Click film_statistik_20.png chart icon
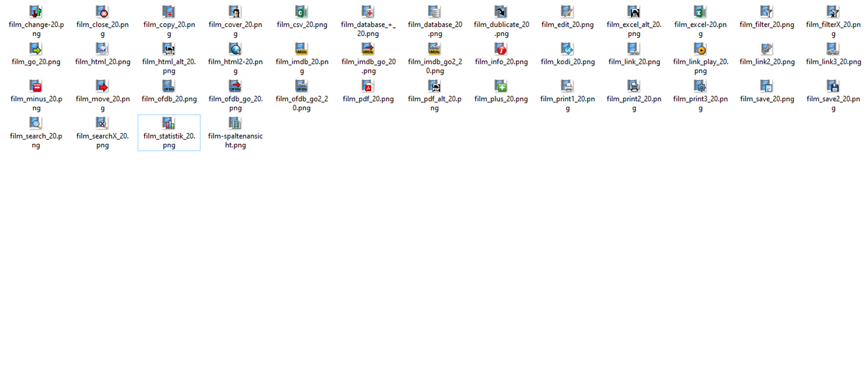This screenshot has height=376, width=868. [x=169, y=123]
